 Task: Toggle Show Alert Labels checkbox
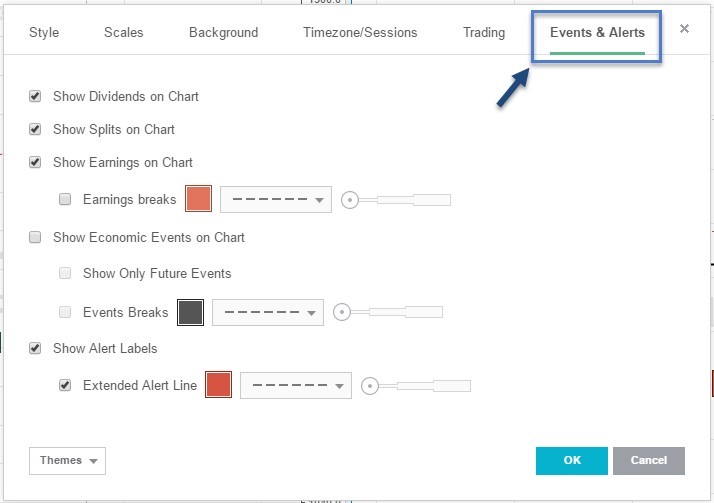[35, 348]
